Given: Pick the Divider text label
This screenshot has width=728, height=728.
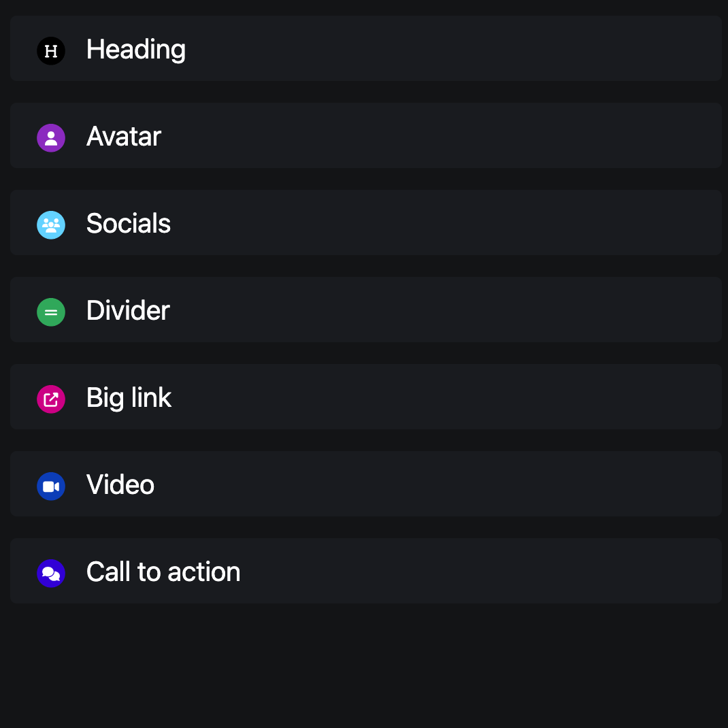Looking at the screenshot, I should pyautogui.click(x=128, y=310).
